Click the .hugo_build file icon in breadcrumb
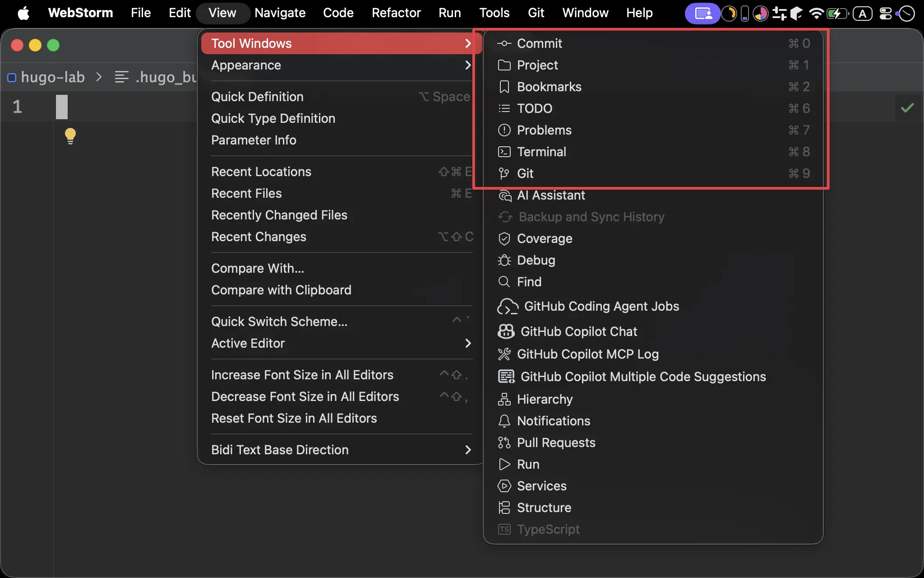The image size is (924, 578). 121,77
